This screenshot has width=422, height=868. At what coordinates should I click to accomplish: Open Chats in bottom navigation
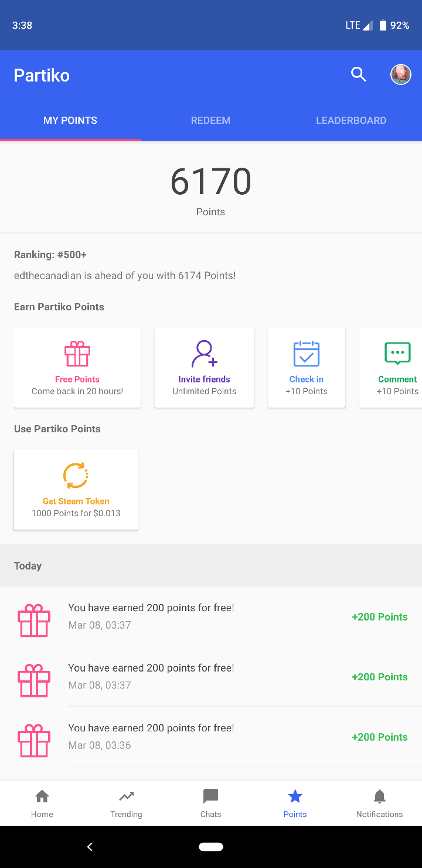point(211,803)
